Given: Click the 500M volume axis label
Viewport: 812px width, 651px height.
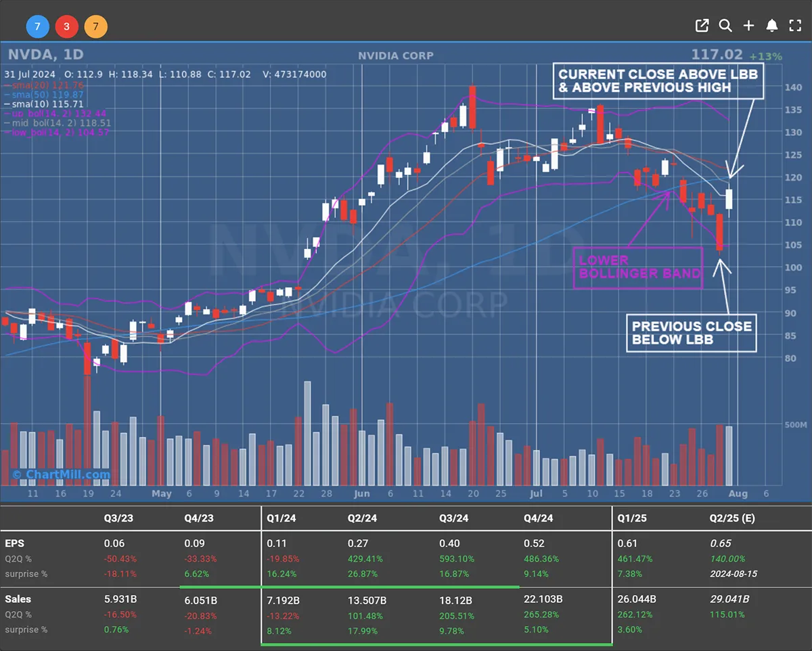Looking at the screenshot, I should click(x=796, y=424).
